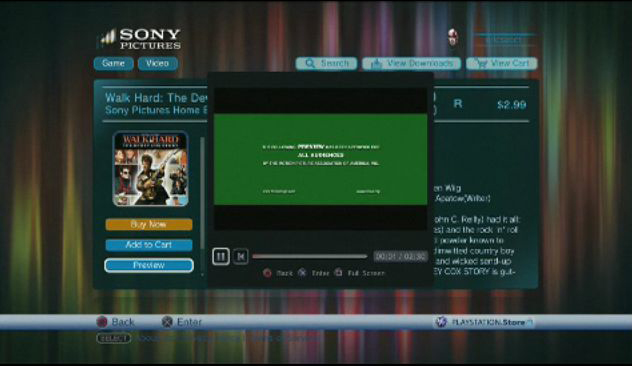The height and width of the screenshot is (366, 632).
Task: Open the Game tab
Action: [113, 64]
